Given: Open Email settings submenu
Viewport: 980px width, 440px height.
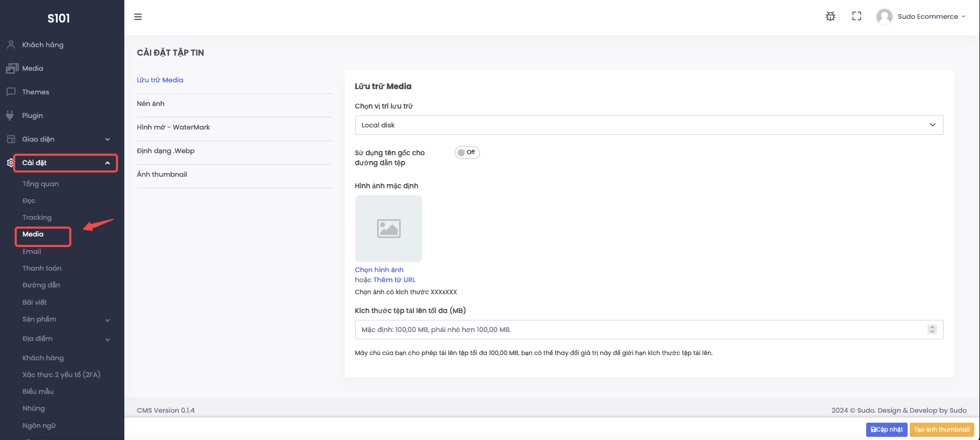Looking at the screenshot, I should coord(31,252).
